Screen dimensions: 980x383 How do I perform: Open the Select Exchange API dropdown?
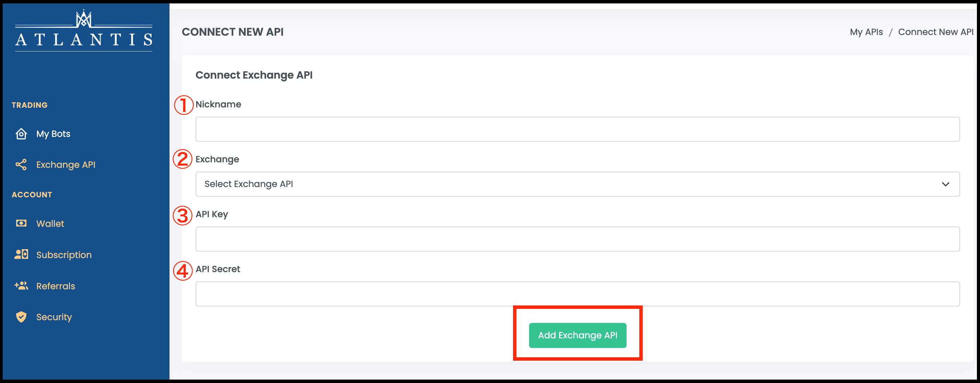click(577, 184)
